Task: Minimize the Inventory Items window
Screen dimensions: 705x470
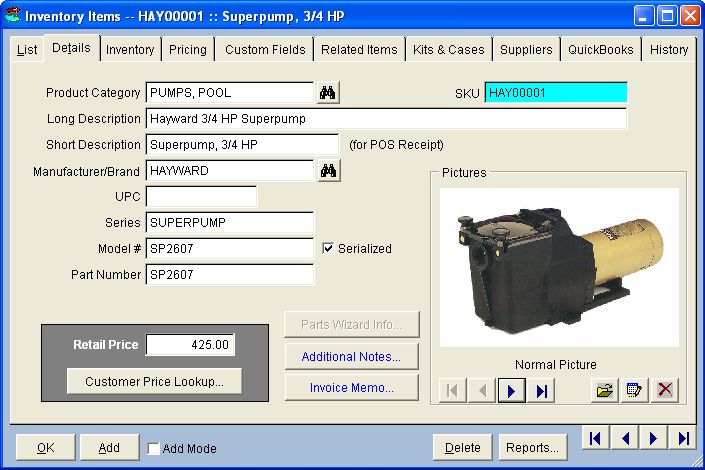Action: [x=644, y=16]
